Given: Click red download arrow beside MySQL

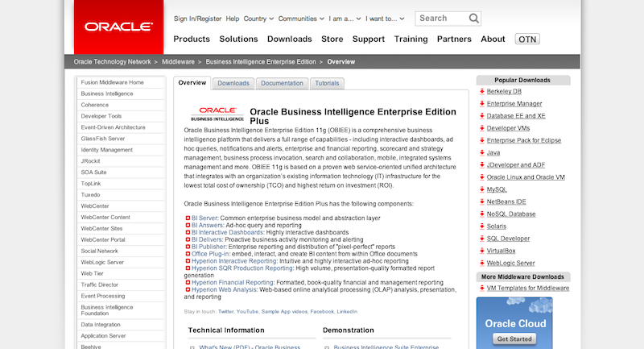Looking at the screenshot, I should pyautogui.click(x=481, y=189).
